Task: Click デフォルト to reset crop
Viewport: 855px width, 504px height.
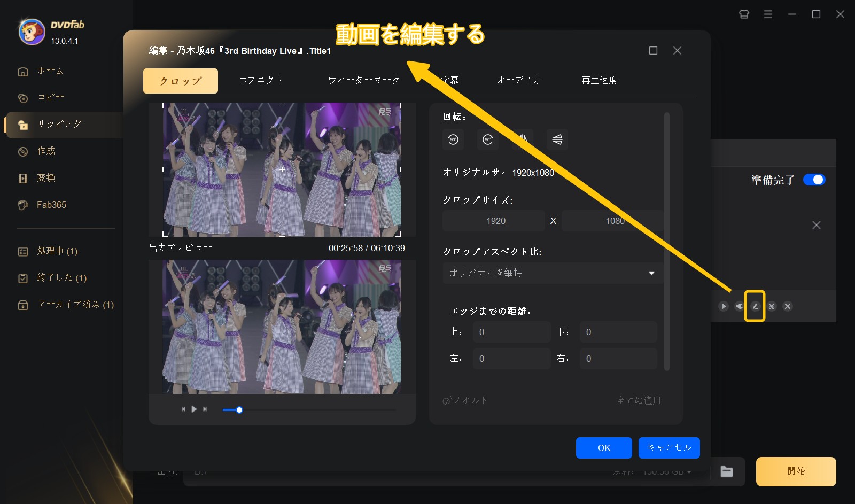Action: [x=465, y=400]
